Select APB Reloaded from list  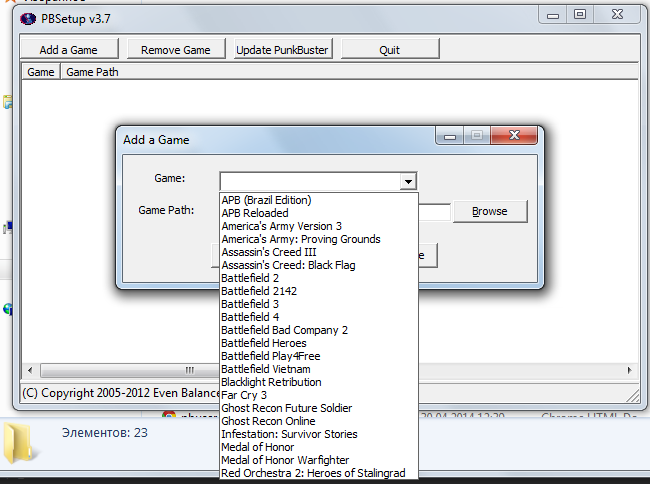coord(319,213)
